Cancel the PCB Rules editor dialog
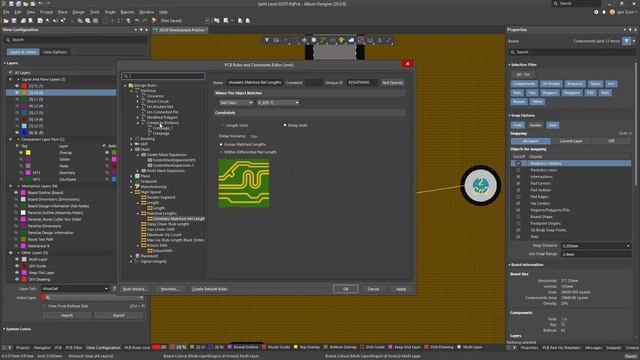Viewport: 640px width, 360px height. tap(373, 289)
